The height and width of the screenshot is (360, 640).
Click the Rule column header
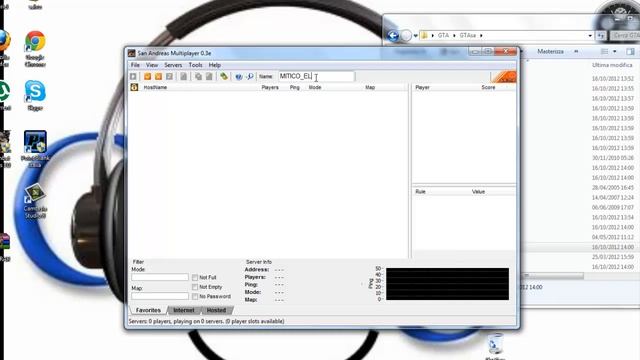(x=420, y=191)
